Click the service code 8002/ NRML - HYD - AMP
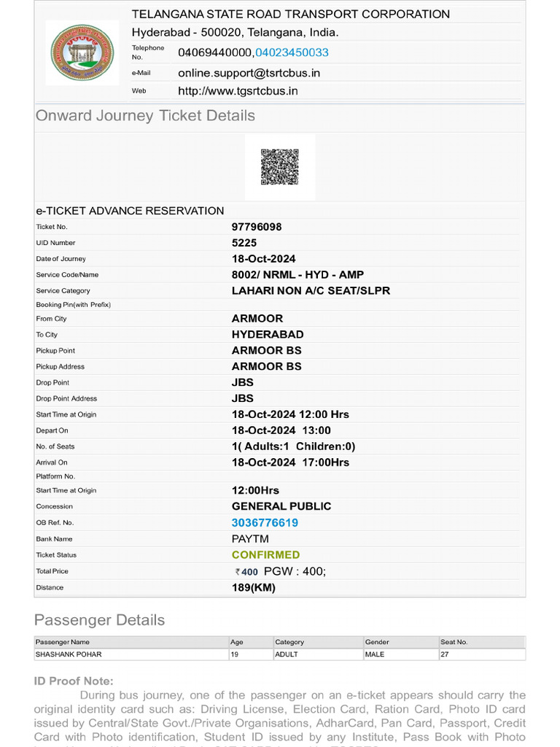 coord(297,275)
